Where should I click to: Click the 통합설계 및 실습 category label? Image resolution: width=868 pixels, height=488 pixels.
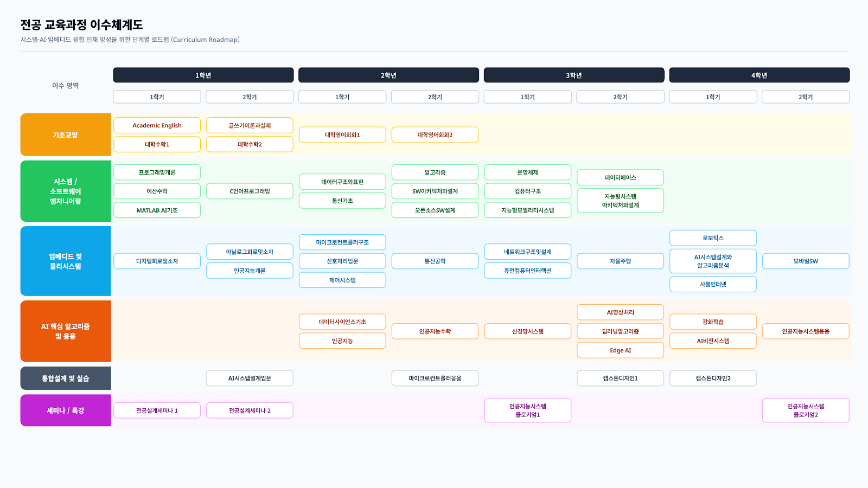coord(66,378)
